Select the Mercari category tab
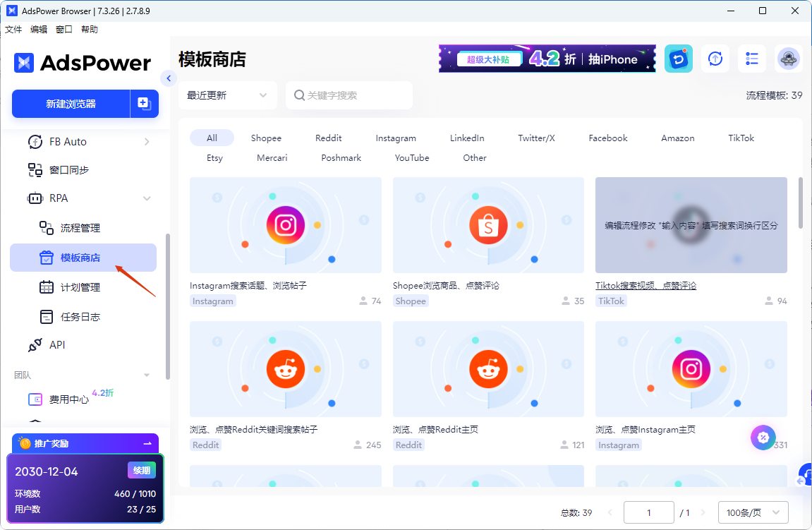812x530 pixels. click(272, 157)
